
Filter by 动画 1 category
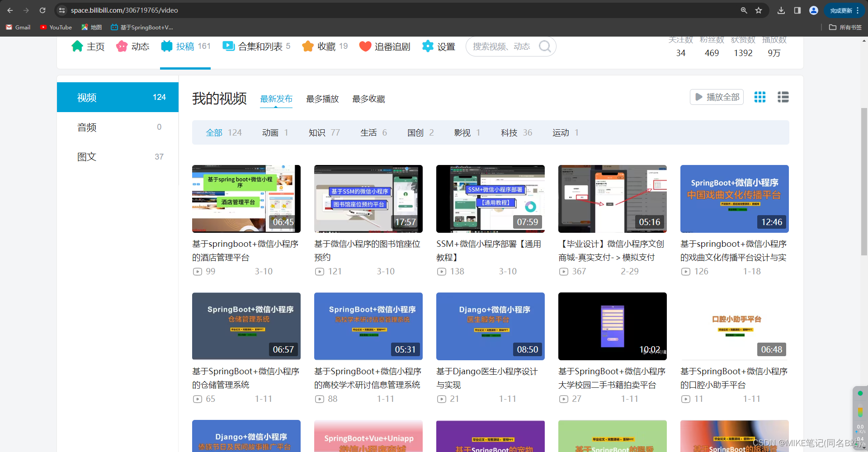275,132
